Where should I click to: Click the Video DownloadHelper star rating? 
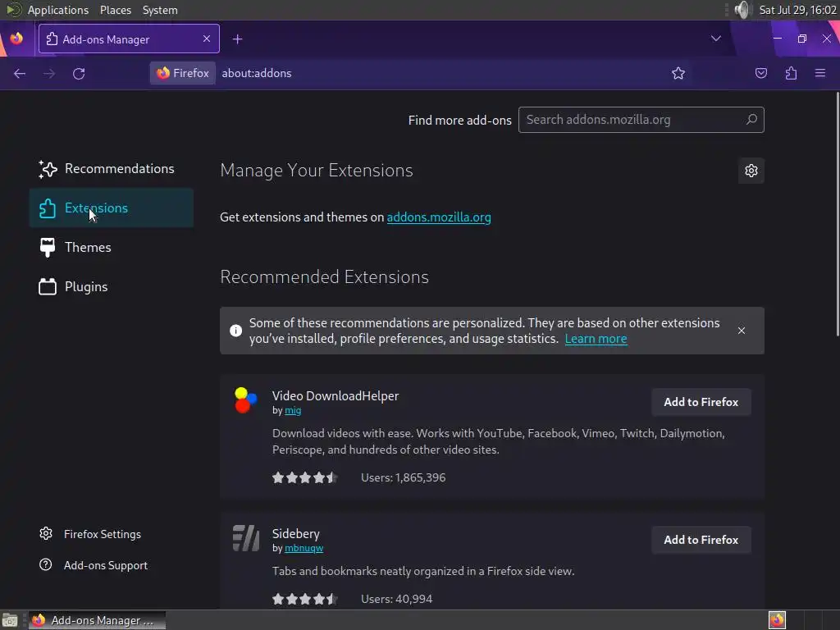[x=304, y=477]
